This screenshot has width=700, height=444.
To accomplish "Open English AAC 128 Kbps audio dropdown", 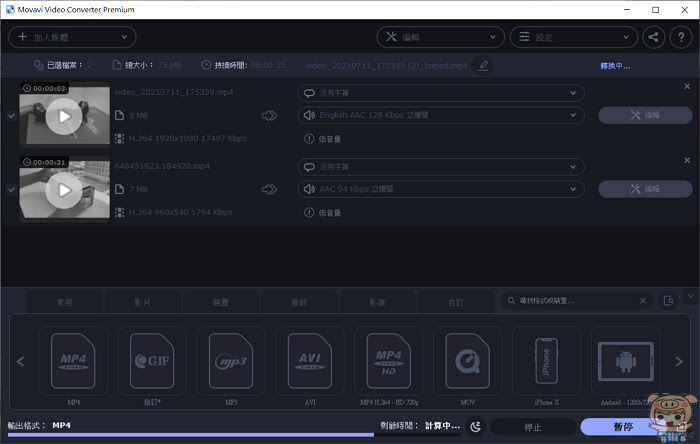I will [441, 115].
